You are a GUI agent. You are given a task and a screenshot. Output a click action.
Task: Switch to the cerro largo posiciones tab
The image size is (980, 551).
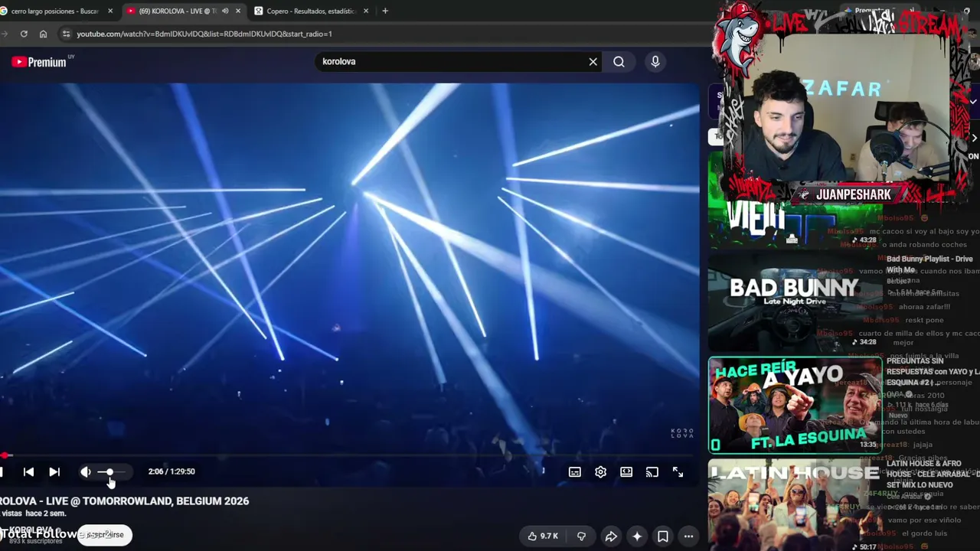pyautogui.click(x=54, y=11)
